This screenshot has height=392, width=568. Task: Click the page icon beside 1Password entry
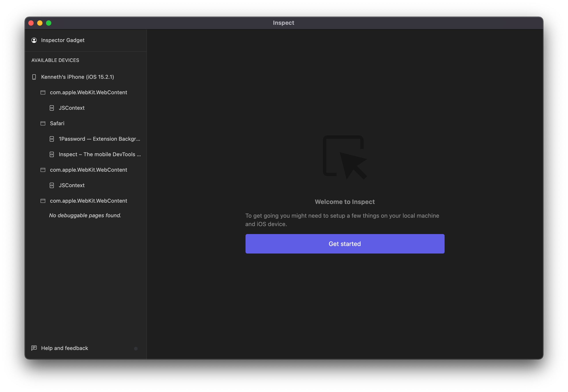(x=52, y=139)
